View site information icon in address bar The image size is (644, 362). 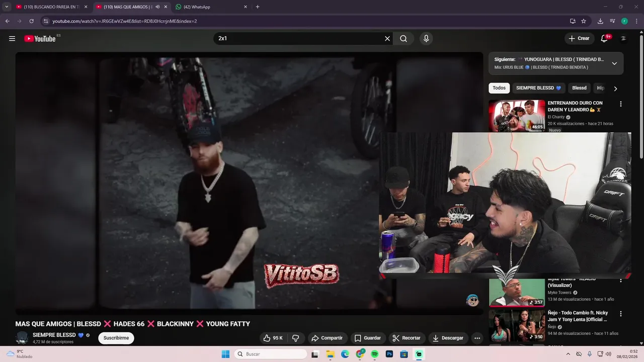click(46, 21)
